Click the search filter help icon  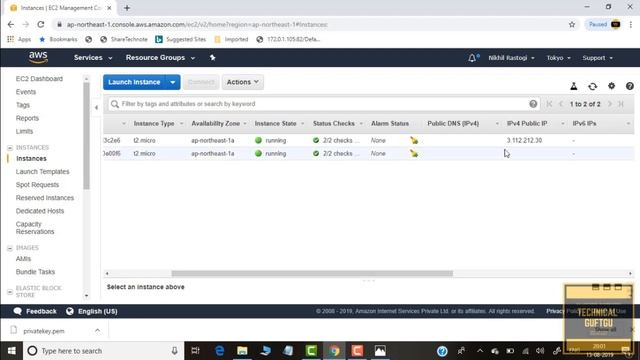tap(533, 104)
